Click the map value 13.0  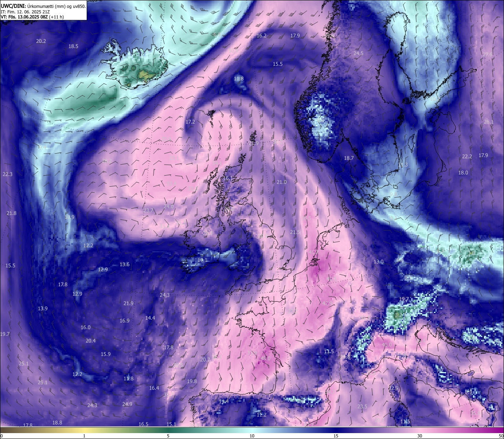378,262
